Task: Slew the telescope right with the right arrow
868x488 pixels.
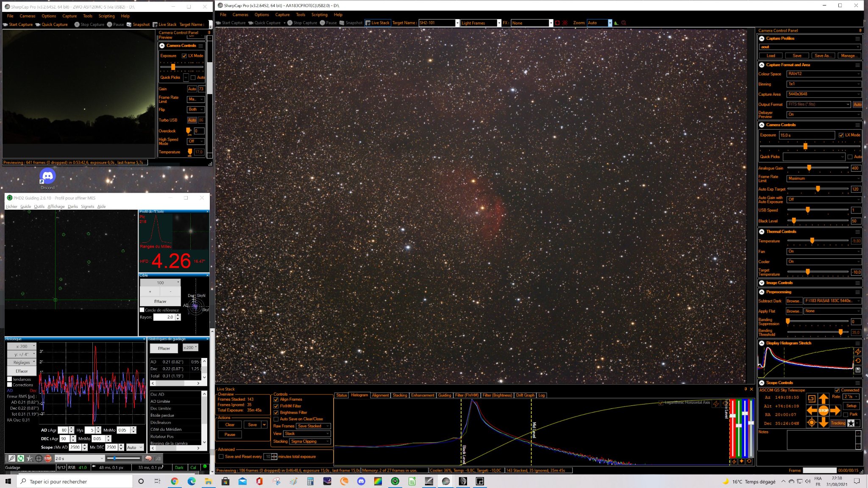Action: 835,410
